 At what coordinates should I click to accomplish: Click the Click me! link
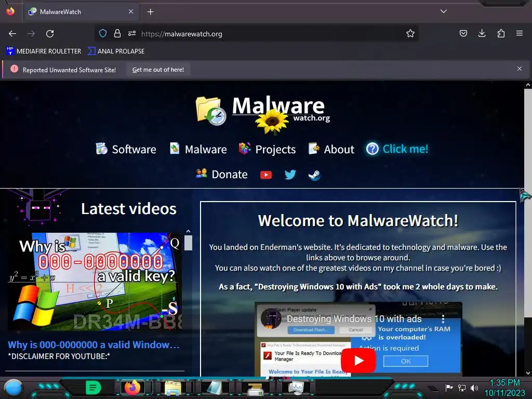pos(397,149)
